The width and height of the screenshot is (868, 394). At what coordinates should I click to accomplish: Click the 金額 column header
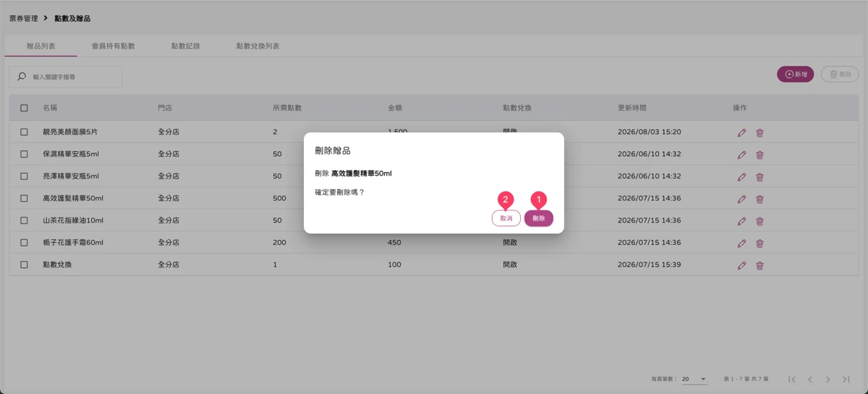tap(395, 108)
